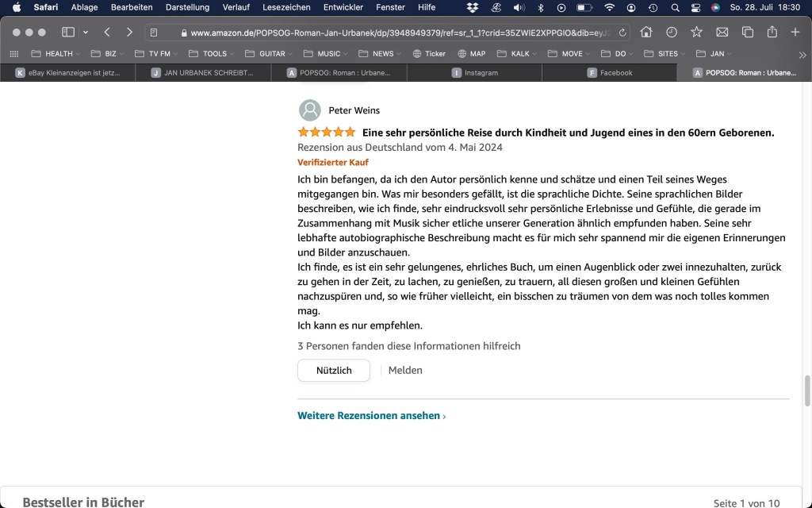The height and width of the screenshot is (508, 812).
Task: Mark review as Nützlich
Action: click(x=334, y=371)
